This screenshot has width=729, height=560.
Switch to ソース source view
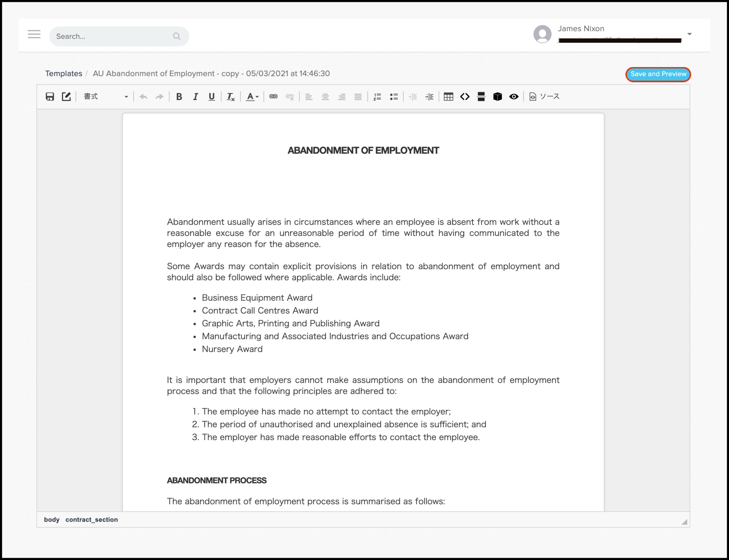(x=544, y=97)
